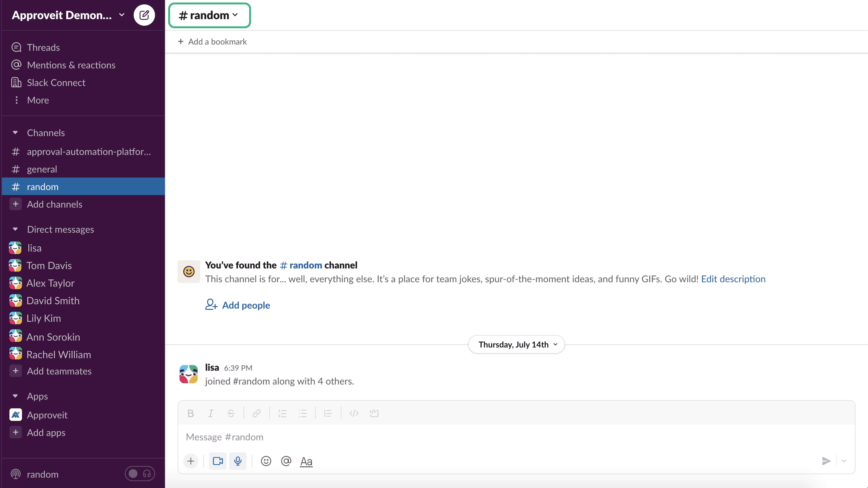The height and width of the screenshot is (488, 868).
Task: Toggle bulleted list formatting
Action: click(303, 413)
